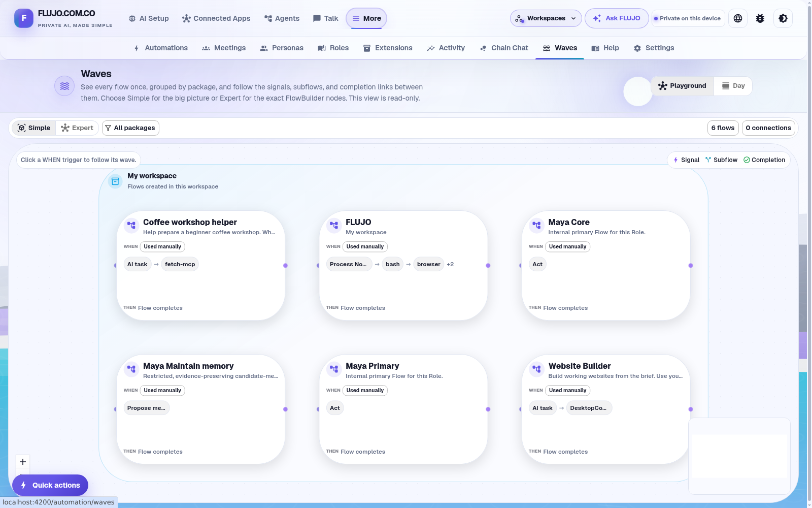Image resolution: width=812 pixels, height=508 pixels.
Task: Go to the Help tab
Action: (x=605, y=48)
